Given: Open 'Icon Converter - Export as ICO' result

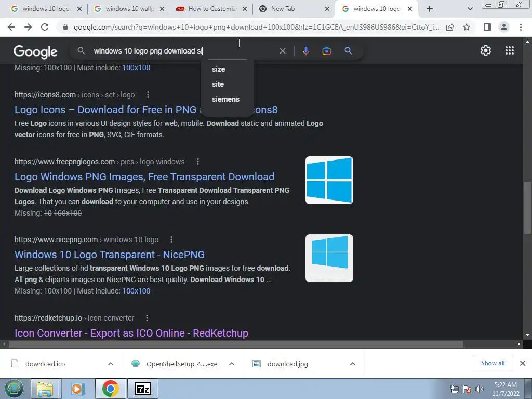Looking at the screenshot, I should pos(131,333).
